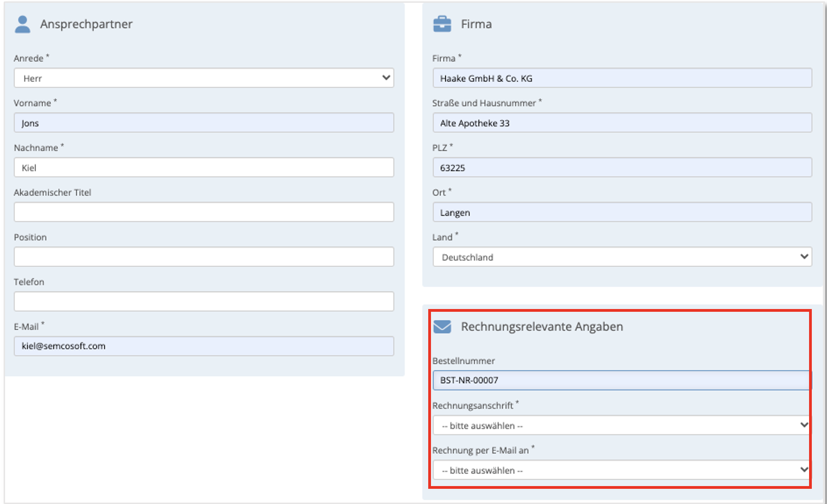Click the Ort field containing Langen
Image resolution: width=827 pixels, height=504 pixels.
[622, 212]
